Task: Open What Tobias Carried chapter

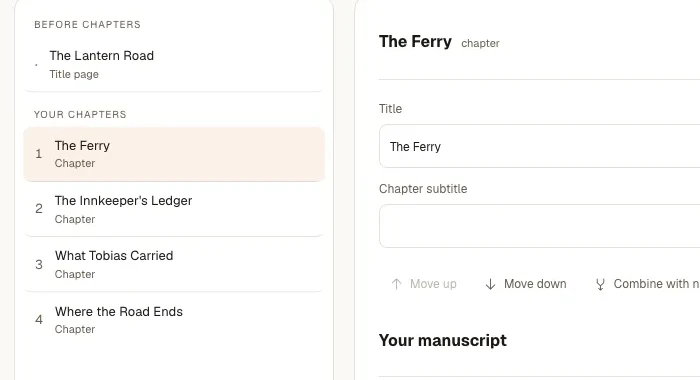Action: point(174,264)
